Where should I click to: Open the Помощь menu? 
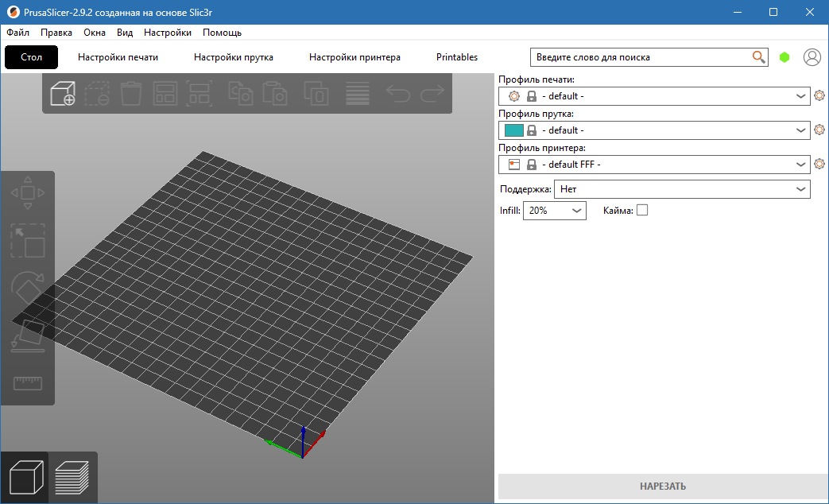222,33
